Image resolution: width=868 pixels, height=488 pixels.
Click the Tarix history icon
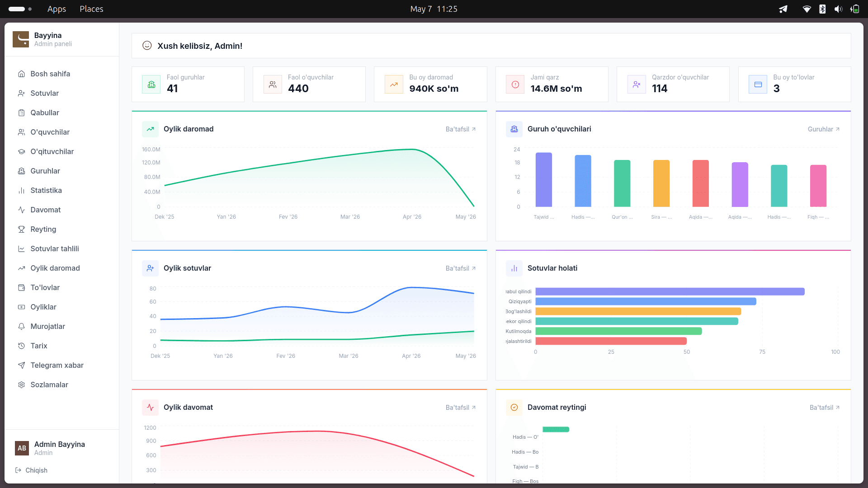pyautogui.click(x=21, y=346)
